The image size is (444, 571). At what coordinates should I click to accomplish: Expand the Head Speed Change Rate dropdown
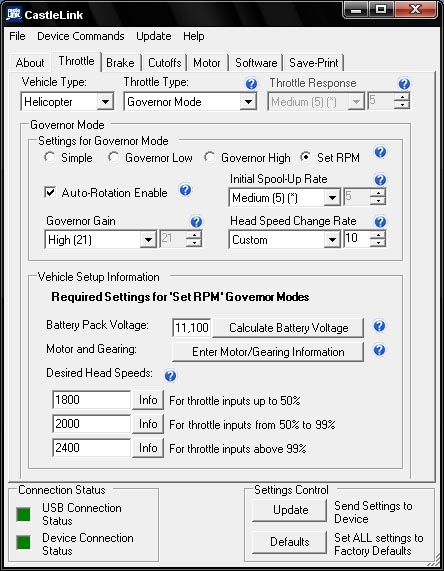(x=332, y=240)
